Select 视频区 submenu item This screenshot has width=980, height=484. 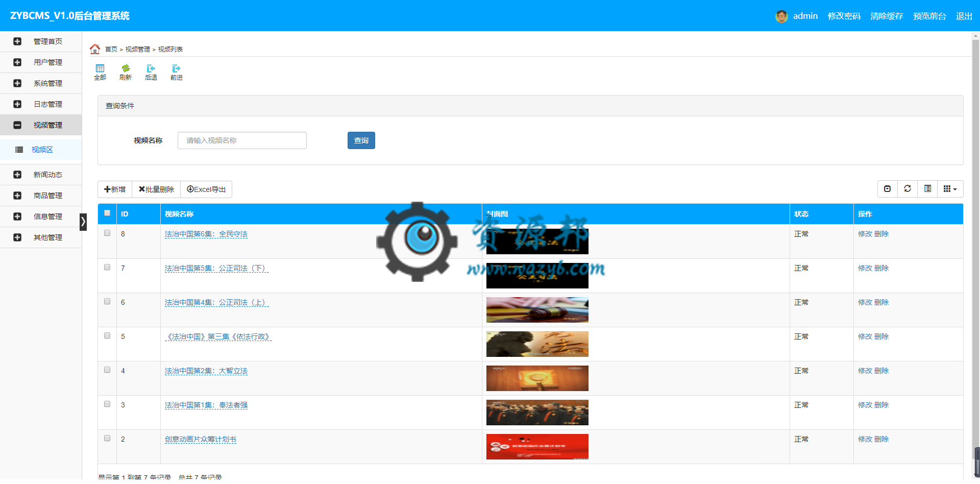click(41, 150)
